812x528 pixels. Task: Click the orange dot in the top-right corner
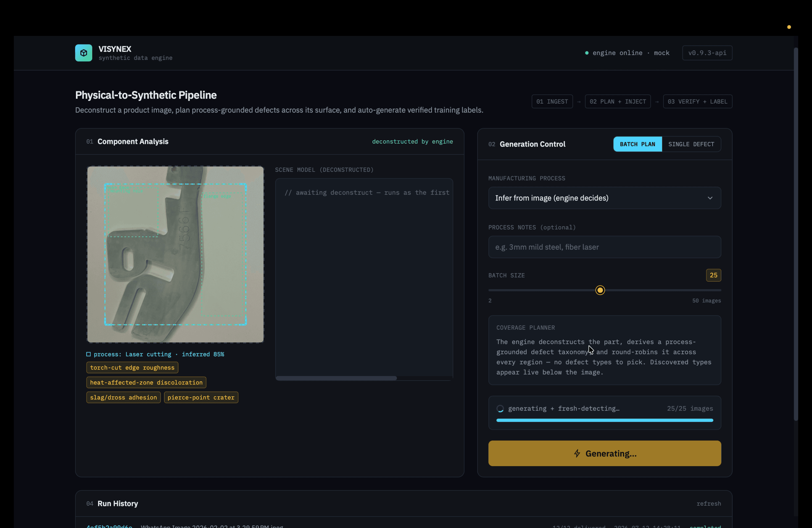(789, 27)
